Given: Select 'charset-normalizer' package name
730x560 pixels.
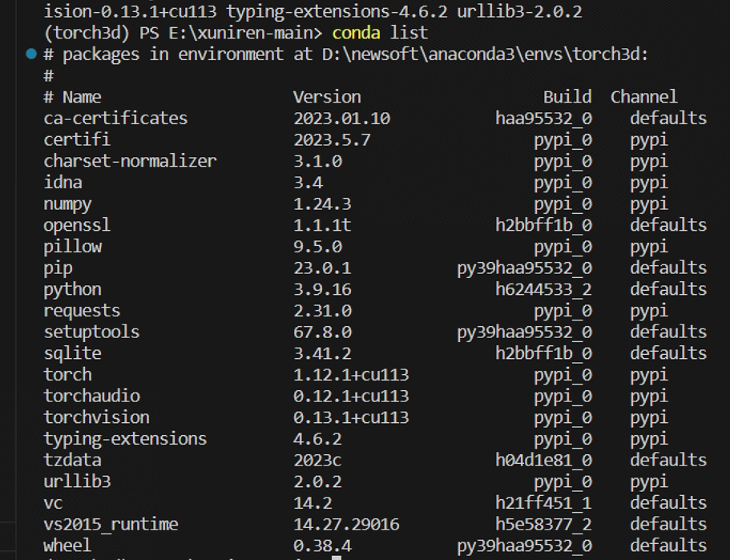Looking at the screenshot, I should click(130, 161).
